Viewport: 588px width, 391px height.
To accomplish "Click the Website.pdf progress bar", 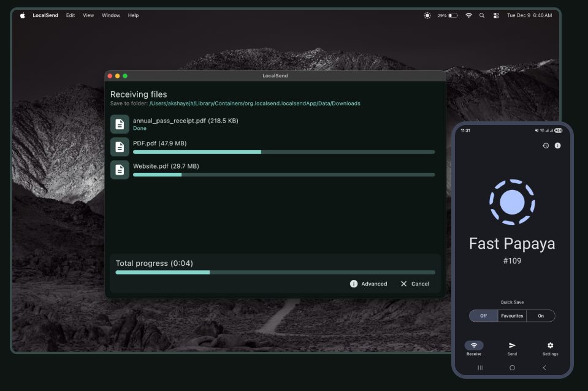I will click(284, 175).
